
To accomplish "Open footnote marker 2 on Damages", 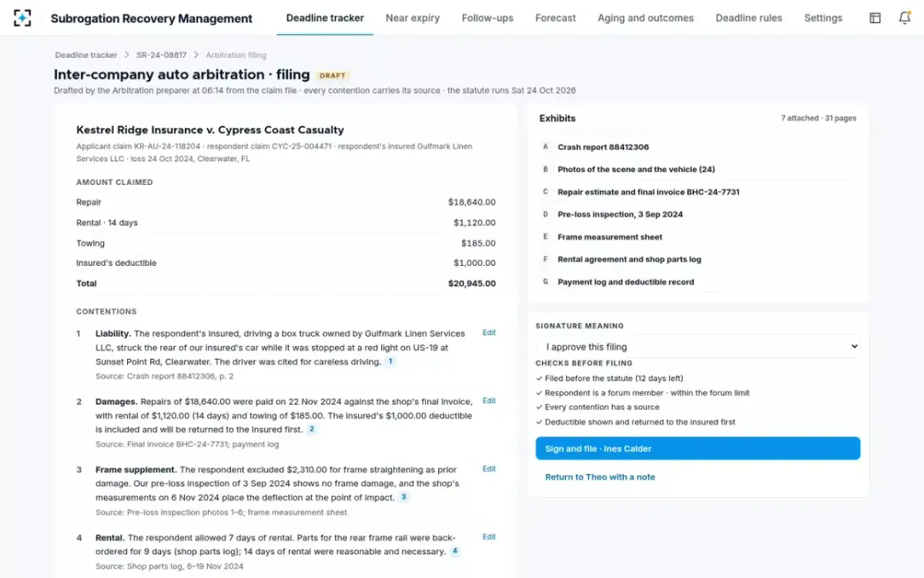I will coord(312,429).
